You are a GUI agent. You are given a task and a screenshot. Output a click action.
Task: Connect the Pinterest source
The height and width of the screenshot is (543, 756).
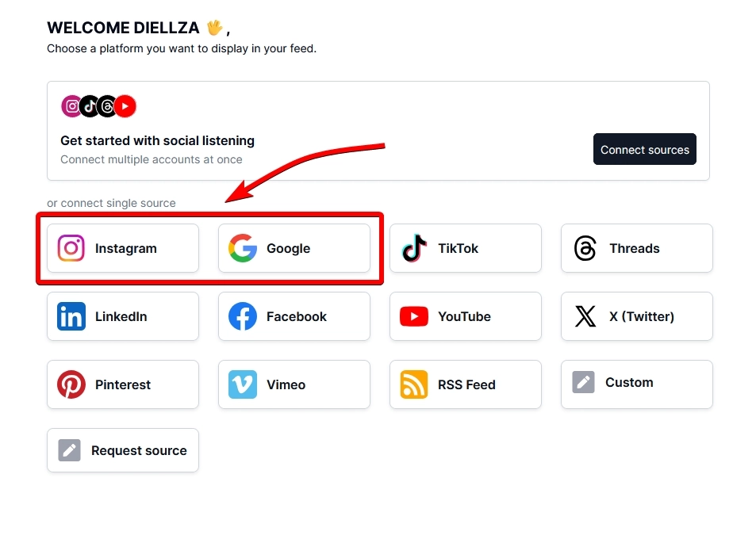point(123,384)
